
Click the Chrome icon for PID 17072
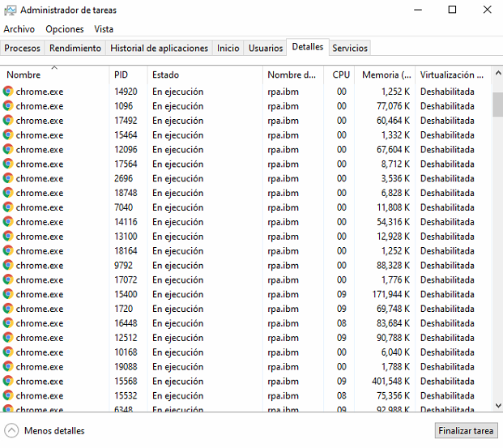pos(8,279)
